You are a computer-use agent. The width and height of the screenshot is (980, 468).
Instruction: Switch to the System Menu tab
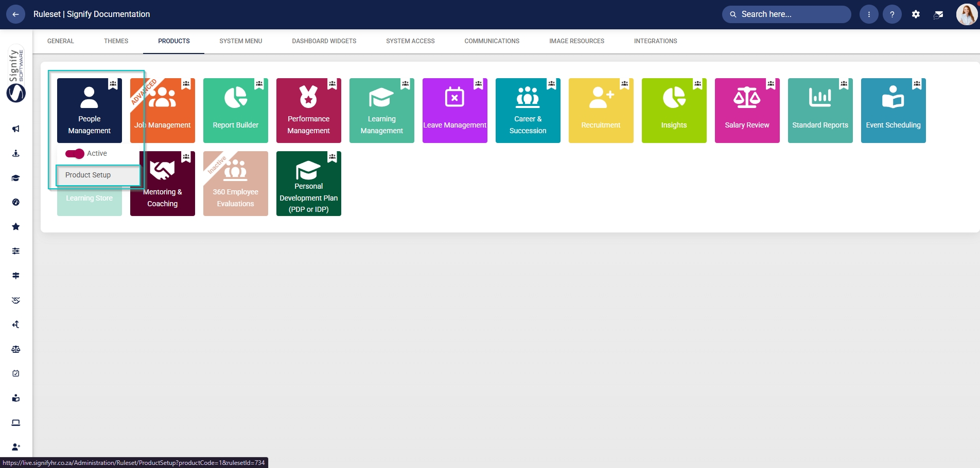click(x=241, y=41)
